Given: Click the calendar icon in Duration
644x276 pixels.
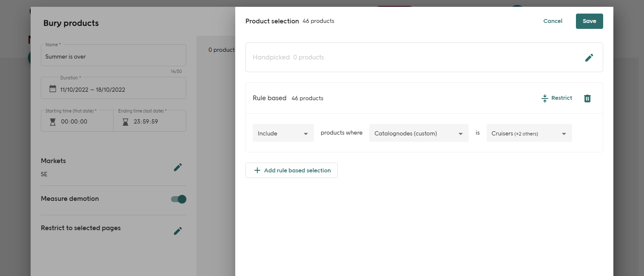Looking at the screenshot, I should click(53, 89).
